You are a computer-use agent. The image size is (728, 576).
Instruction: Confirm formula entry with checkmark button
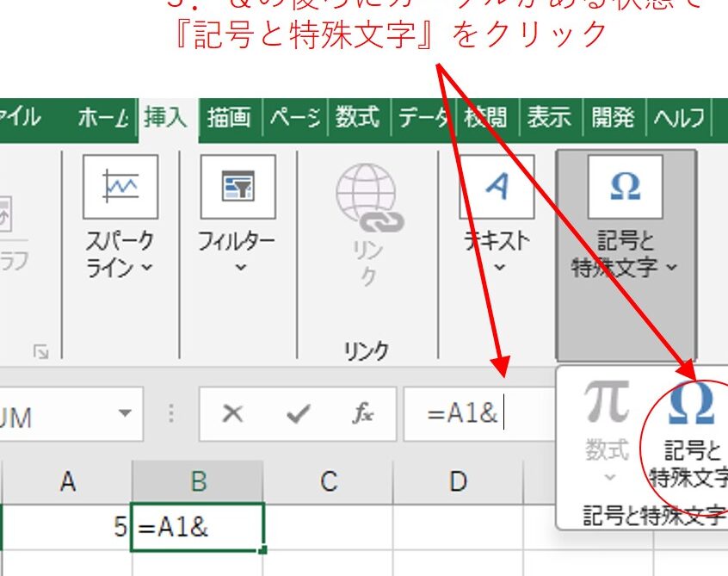click(x=298, y=414)
